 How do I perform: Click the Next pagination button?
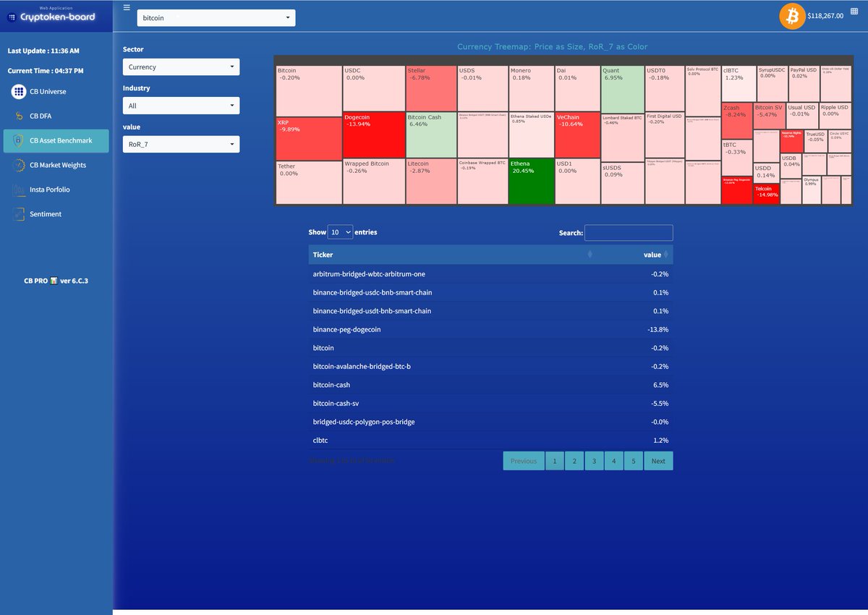click(x=658, y=461)
